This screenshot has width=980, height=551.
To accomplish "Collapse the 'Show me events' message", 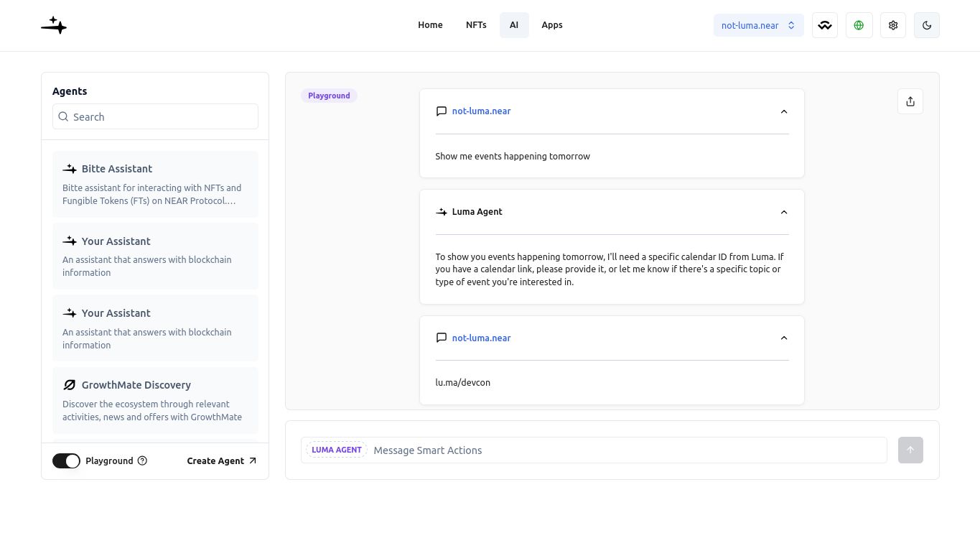I will click(x=784, y=111).
